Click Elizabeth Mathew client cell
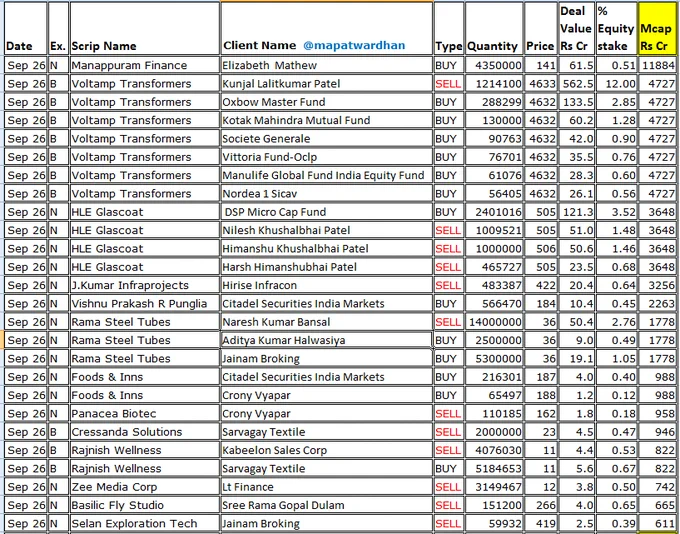The height and width of the screenshot is (534, 680). coord(327,66)
